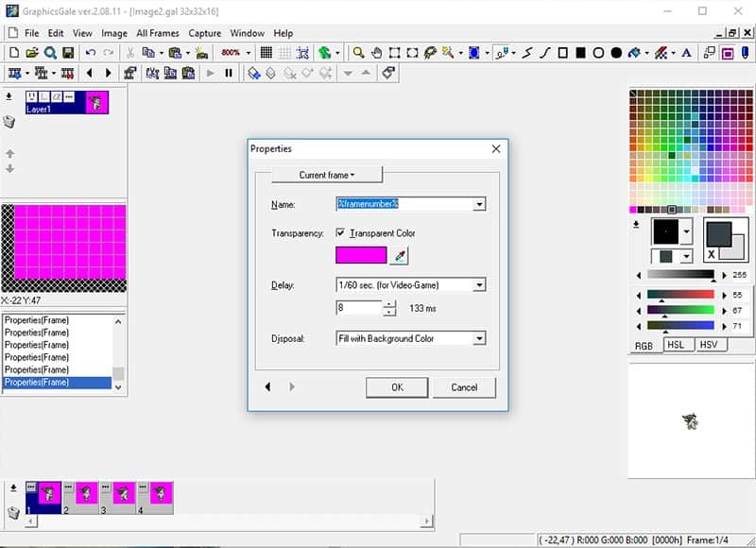This screenshot has width=756, height=548.
Task: Click the Save floppy disk icon
Action: point(68,53)
